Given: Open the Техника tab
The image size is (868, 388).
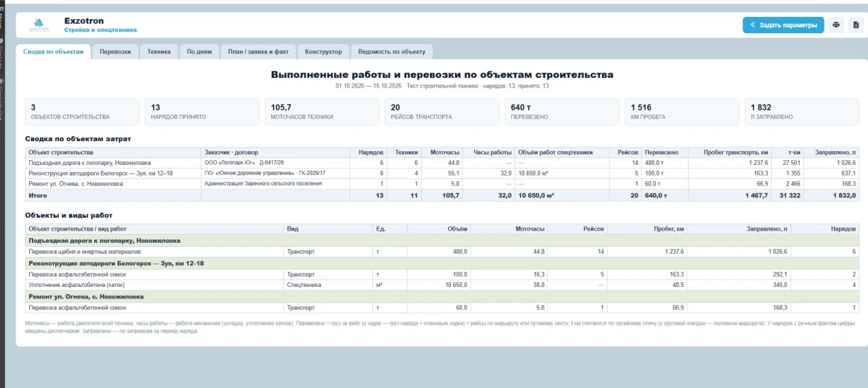Looking at the screenshot, I should coord(159,52).
